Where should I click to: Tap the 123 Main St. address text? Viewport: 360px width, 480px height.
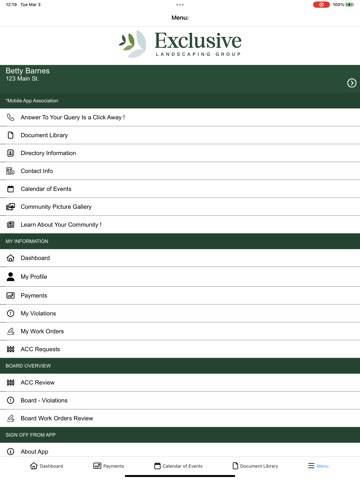tap(22, 79)
